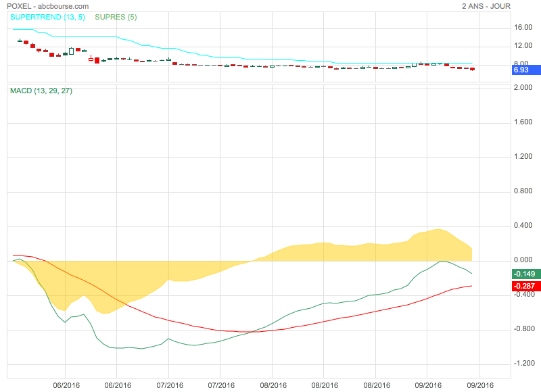Click the -0.800 MACD axis label

click(524, 329)
